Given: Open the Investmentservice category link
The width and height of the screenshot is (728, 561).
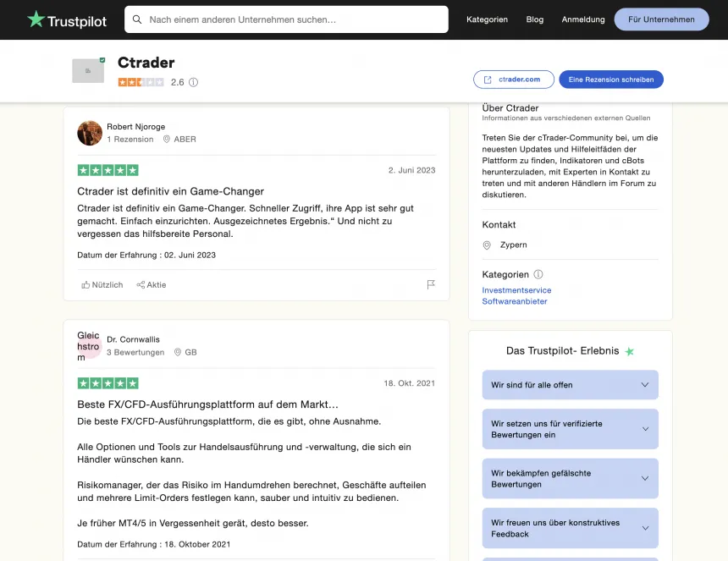Looking at the screenshot, I should [x=516, y=289].
